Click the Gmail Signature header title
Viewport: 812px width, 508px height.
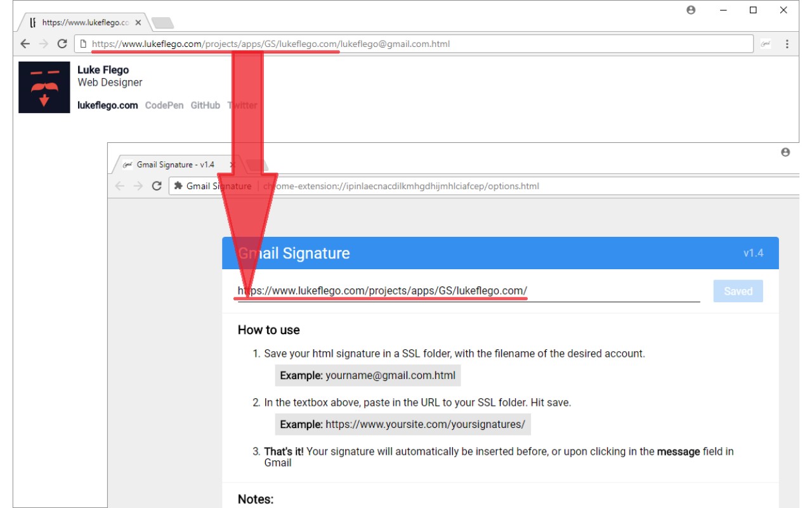tap(294, 253)
